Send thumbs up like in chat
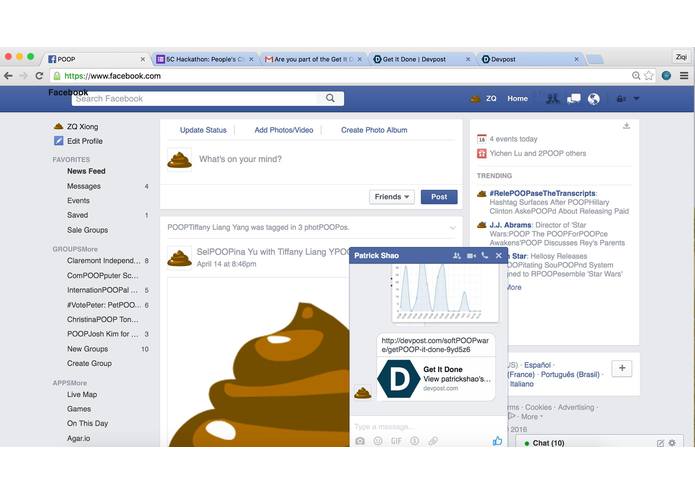The width and height of the screenshot is (695, 494). click(x=497, y=440)
